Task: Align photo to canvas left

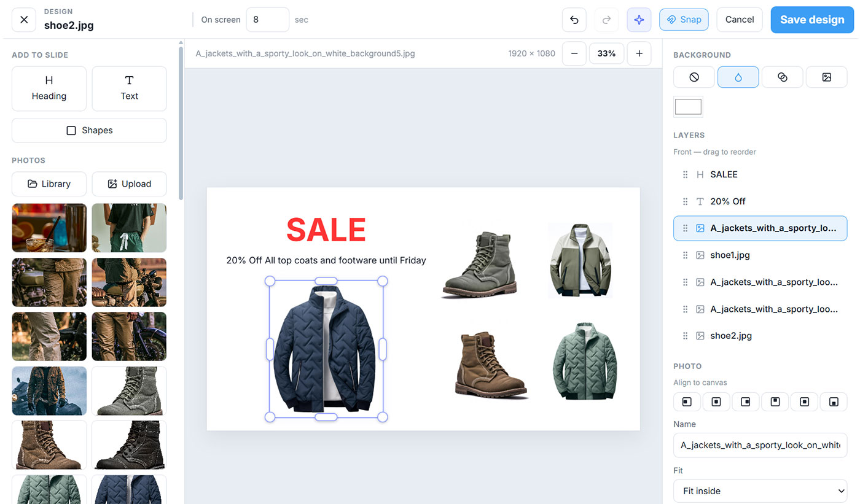Action: [x=687, y=401]
